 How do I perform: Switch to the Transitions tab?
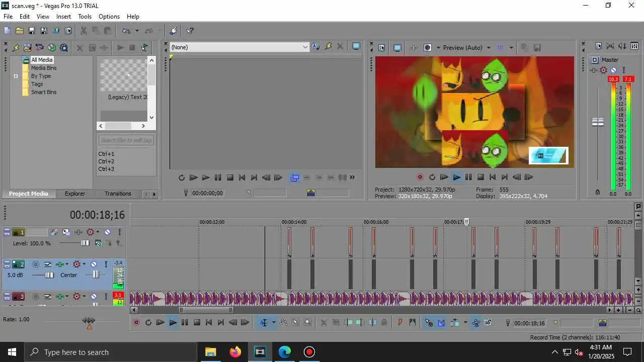(118, 194)
